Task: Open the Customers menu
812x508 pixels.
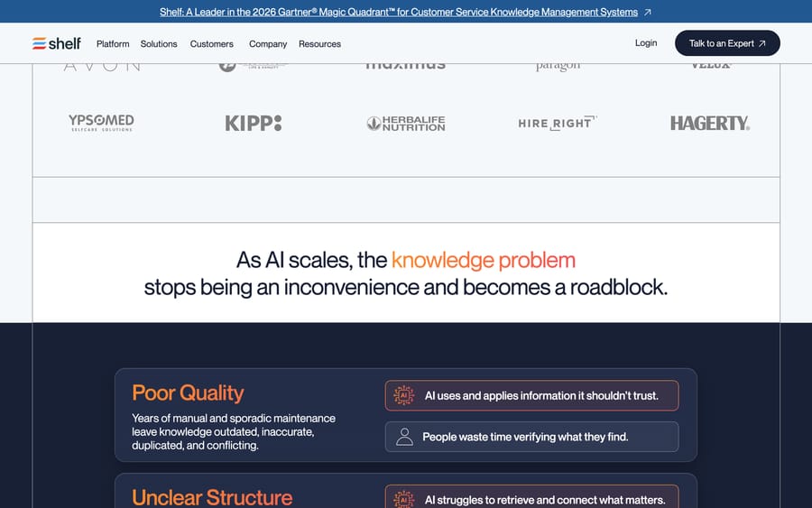Action: point(211,44)
